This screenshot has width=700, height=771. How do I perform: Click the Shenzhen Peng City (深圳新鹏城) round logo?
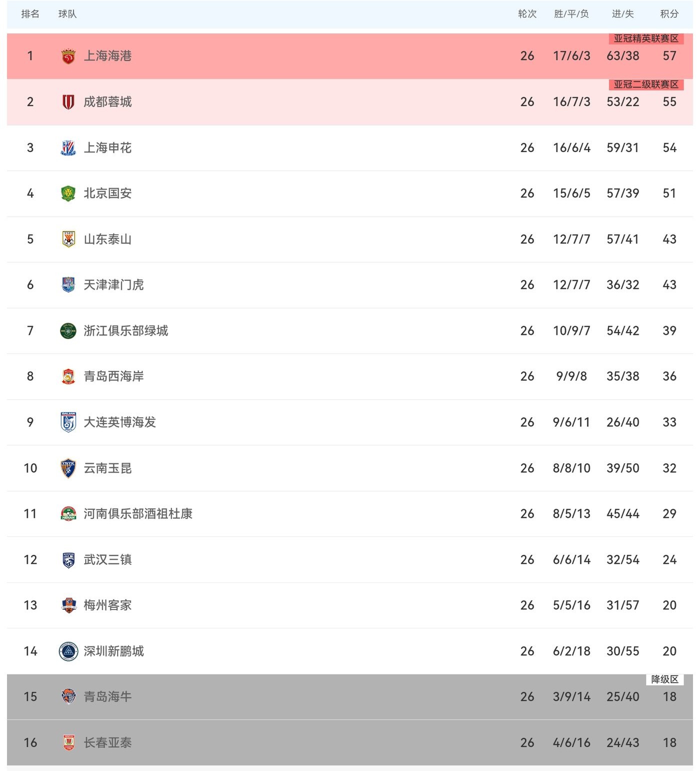click(68, 651)
